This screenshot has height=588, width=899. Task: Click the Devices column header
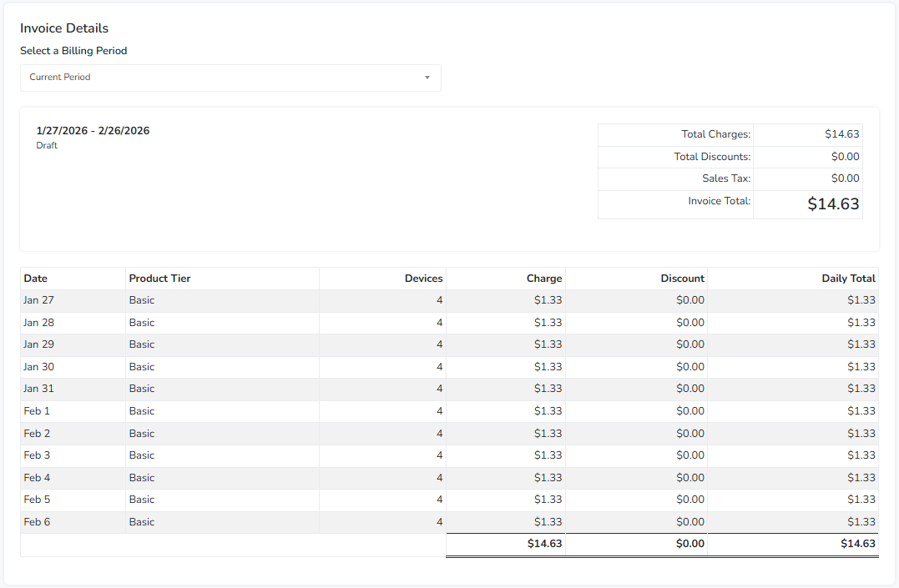pyautogui.click(x=423, y=279)
